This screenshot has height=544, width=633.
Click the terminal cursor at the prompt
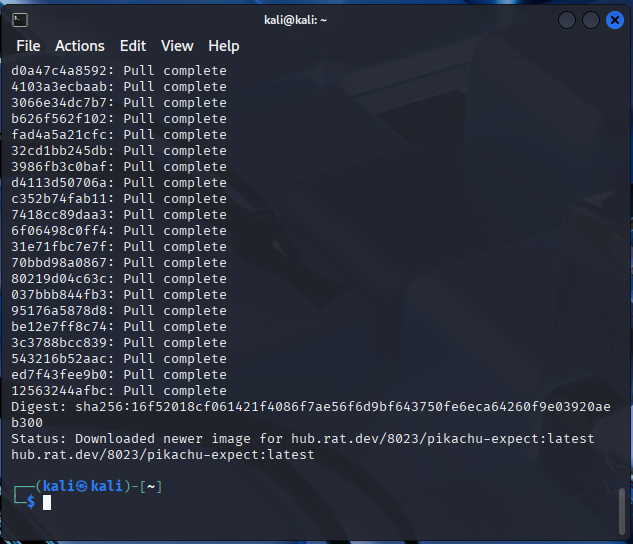click(47, 502)
